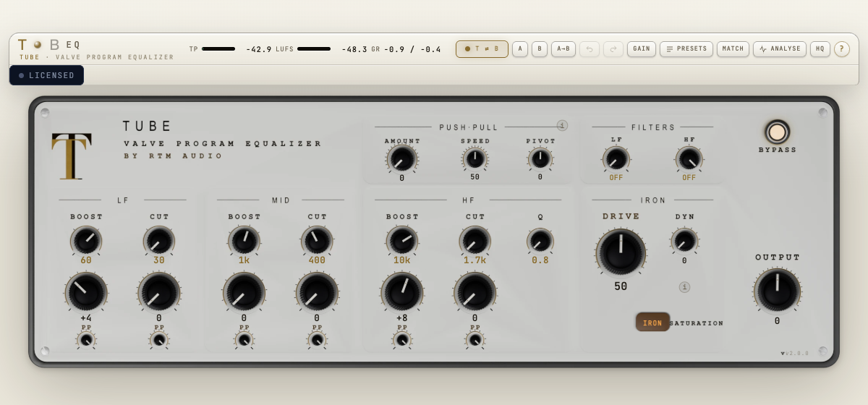Click the LF boost frequency knob at 60
Viewport: 868px width, 405px height.
(x=86, y=240)
